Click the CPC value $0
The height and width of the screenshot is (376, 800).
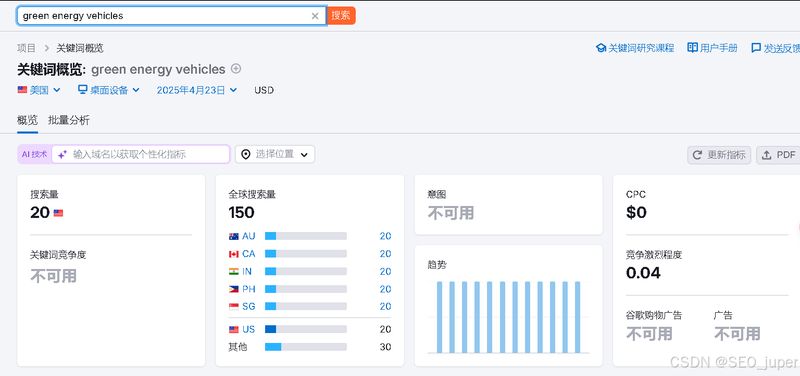coord(636,212)
